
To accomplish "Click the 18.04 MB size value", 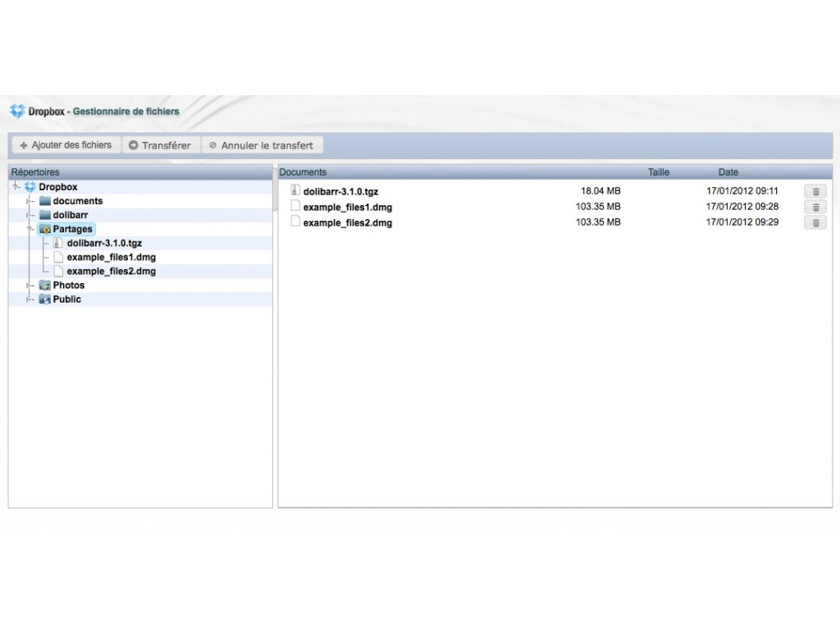I will [x=600, y=190].
